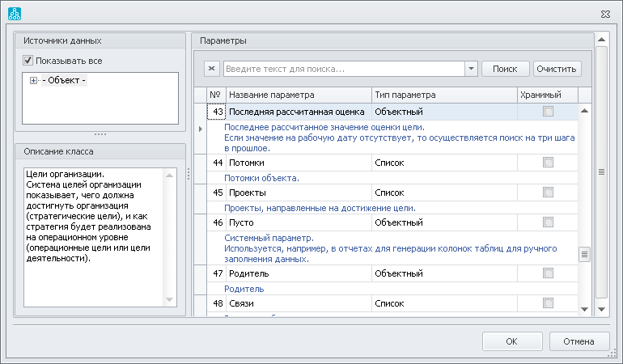Click the application icon in title bar
Viewport: 623px width, 364px height.
coord(15,14)
